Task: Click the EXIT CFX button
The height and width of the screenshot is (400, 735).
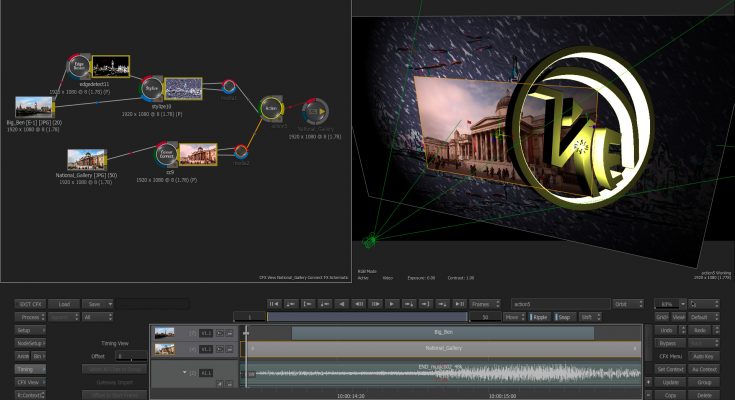Action: (x=30, y=304)
